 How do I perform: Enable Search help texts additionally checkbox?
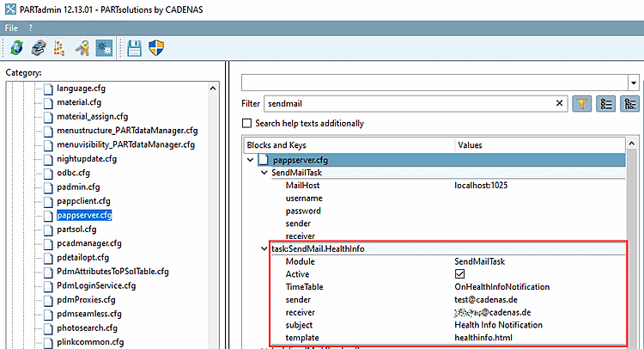246,123
